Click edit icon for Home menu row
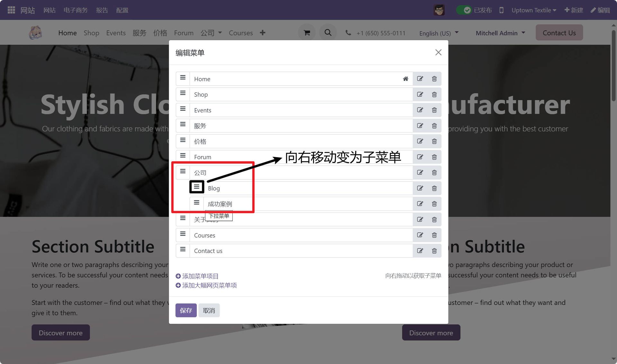617x364 pixels. (x=420, y=79)
